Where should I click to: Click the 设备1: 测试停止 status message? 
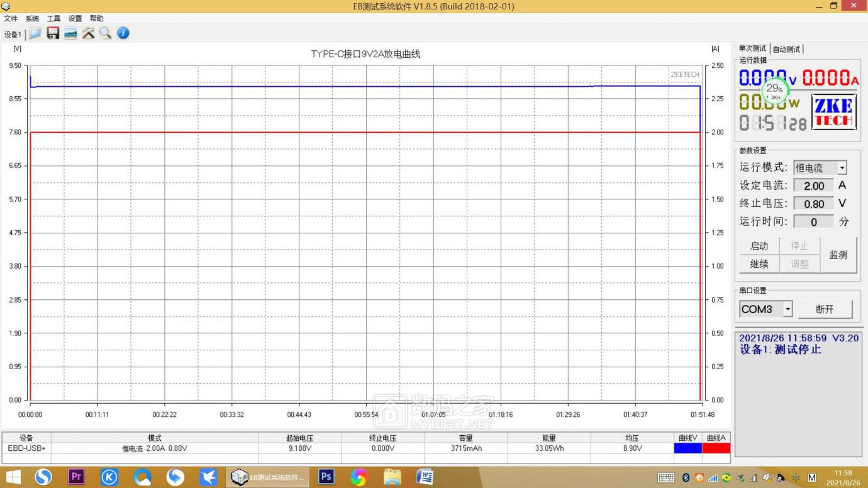781,350
